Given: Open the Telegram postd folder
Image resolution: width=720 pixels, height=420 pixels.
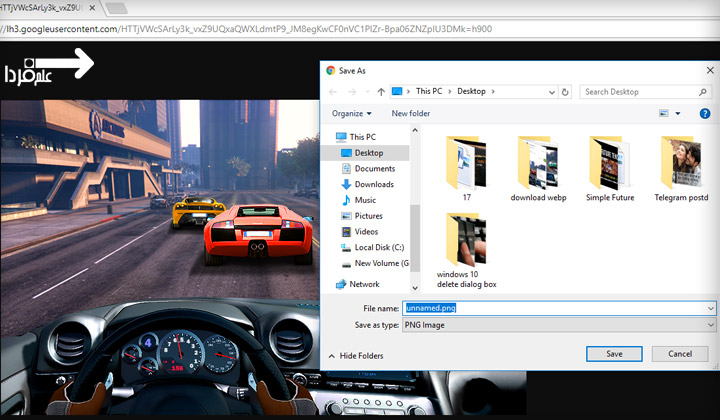Looking at the screenshot, I should coord(680,164).
